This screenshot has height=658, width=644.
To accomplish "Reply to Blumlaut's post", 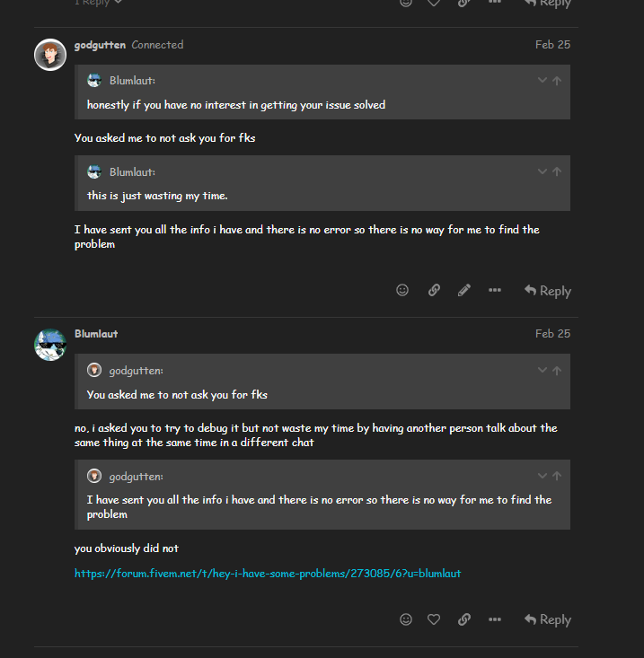I will pos(548,619).
